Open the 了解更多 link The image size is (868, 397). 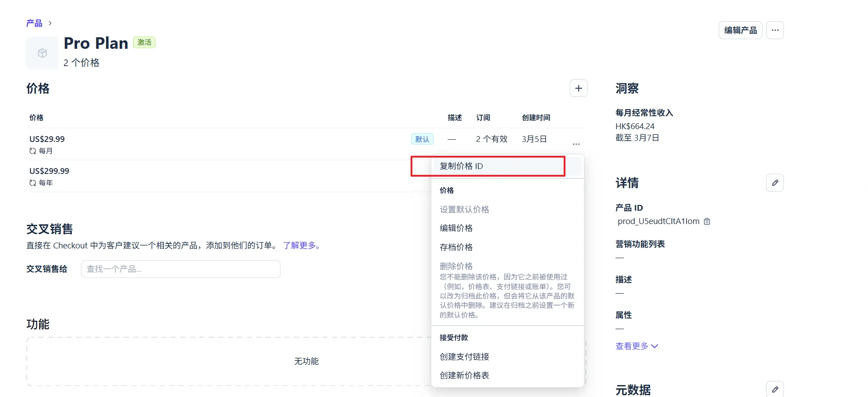tap(302, 245)
